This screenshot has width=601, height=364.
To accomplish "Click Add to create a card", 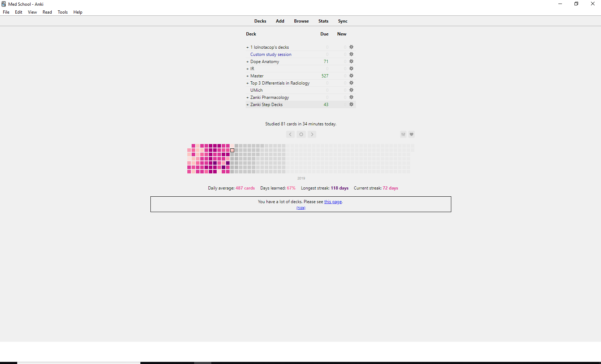I will [280, 21].
